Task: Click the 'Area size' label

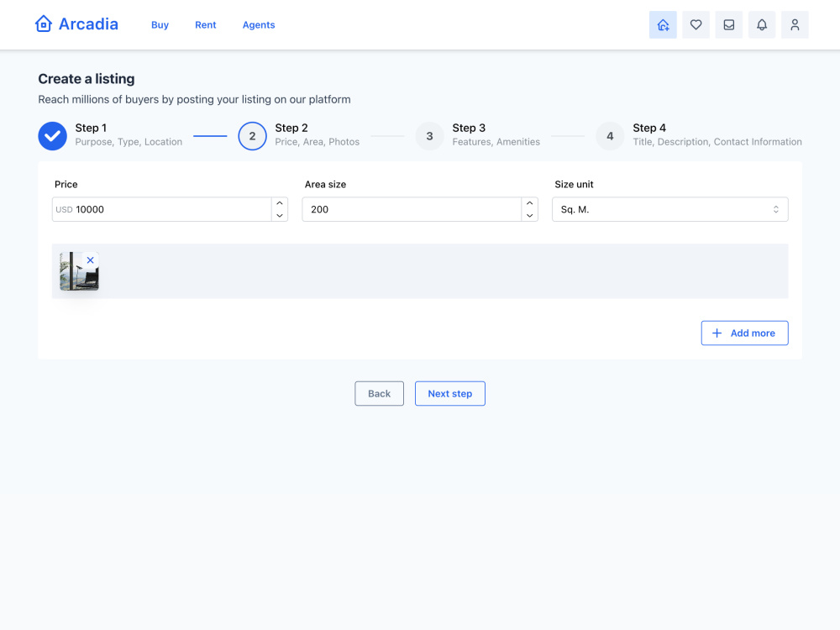Action: [x=325, y=184]
